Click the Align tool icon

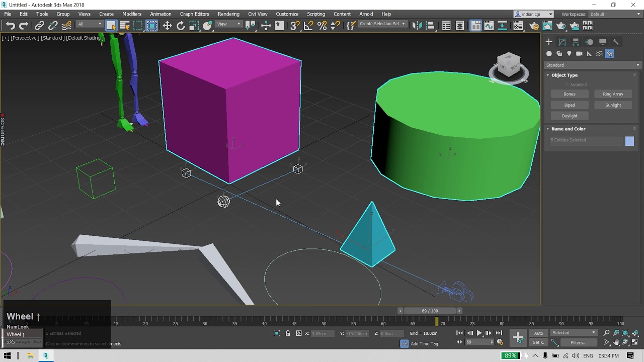430,26
